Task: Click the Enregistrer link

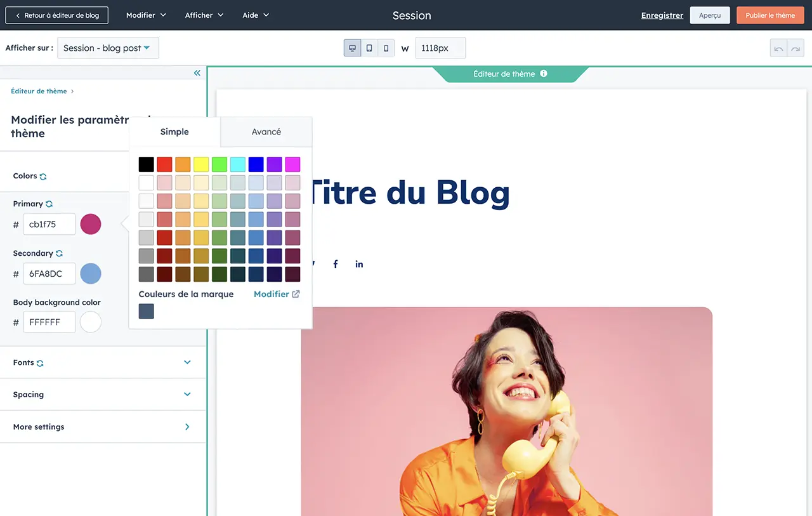Action: pyautogui.click(x=662, y=15)
